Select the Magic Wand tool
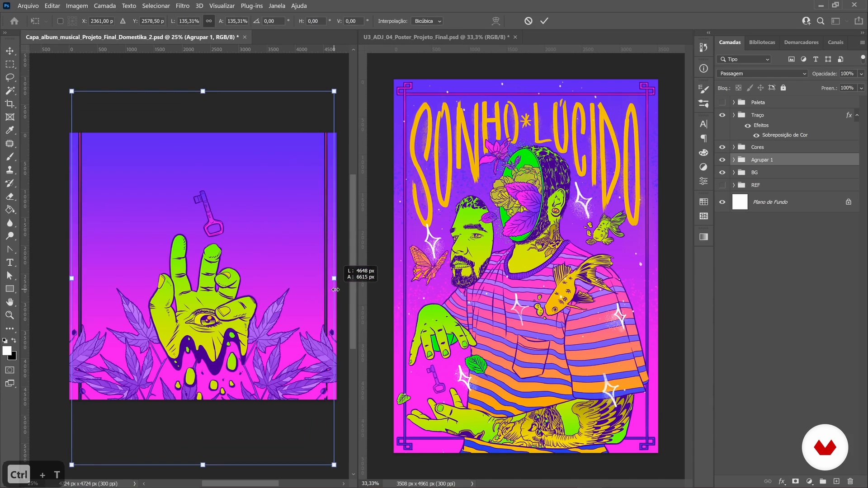Screen dimensions: 868x488 point(9,90)
